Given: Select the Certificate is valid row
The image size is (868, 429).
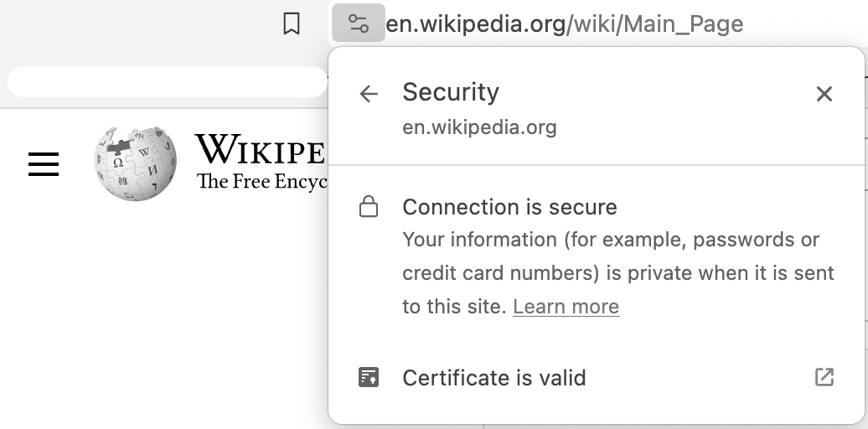Looking at the screenshot, I should coord(597,378).
